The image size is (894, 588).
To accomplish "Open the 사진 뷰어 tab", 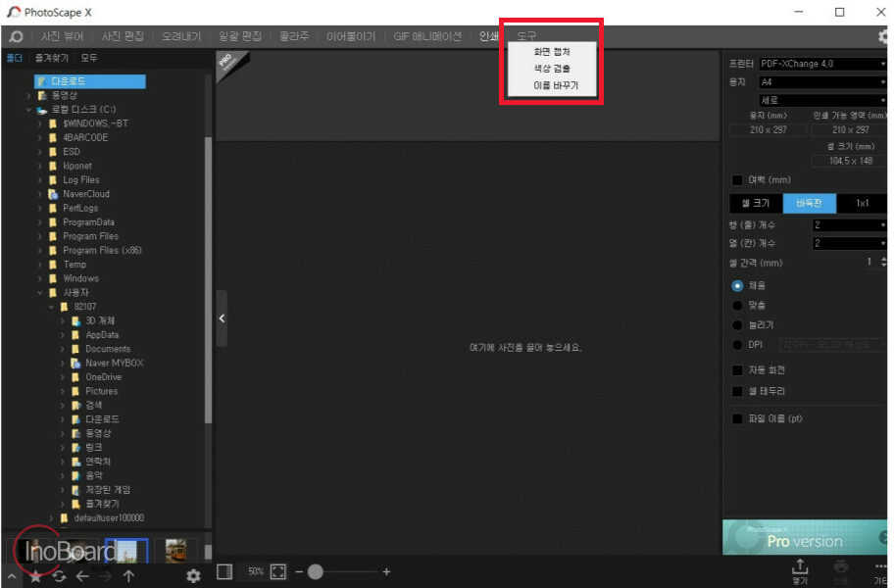I will pyautogui.click(x=62, y=36).
